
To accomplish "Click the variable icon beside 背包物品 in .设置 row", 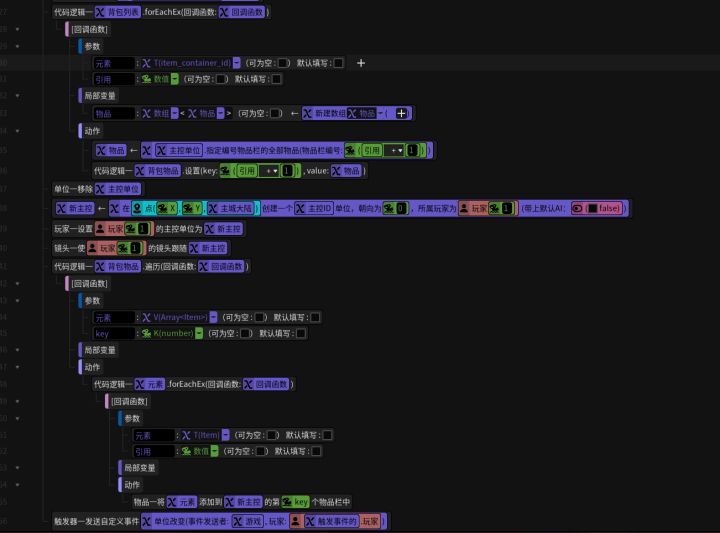I will click(x=140, y=171).
